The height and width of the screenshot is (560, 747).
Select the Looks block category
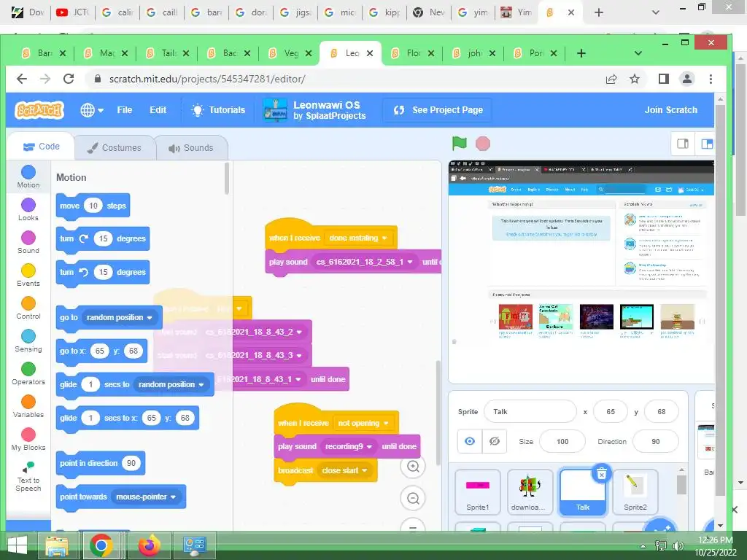28,209
